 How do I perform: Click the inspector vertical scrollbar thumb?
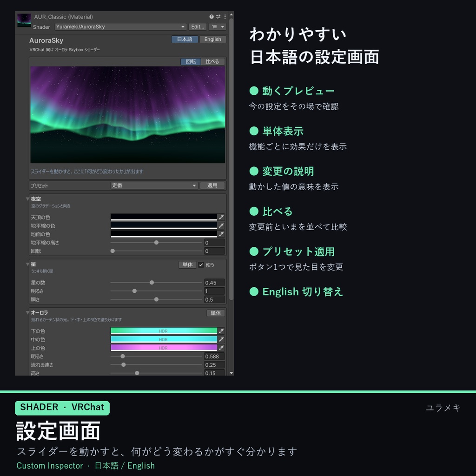(231, 159)
